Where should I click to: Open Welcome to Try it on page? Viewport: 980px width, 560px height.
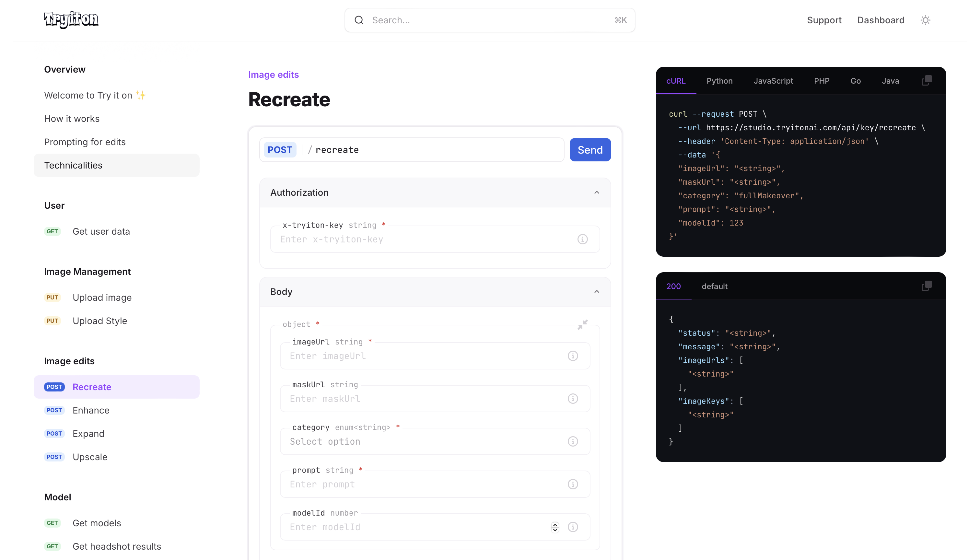point(117,95)
